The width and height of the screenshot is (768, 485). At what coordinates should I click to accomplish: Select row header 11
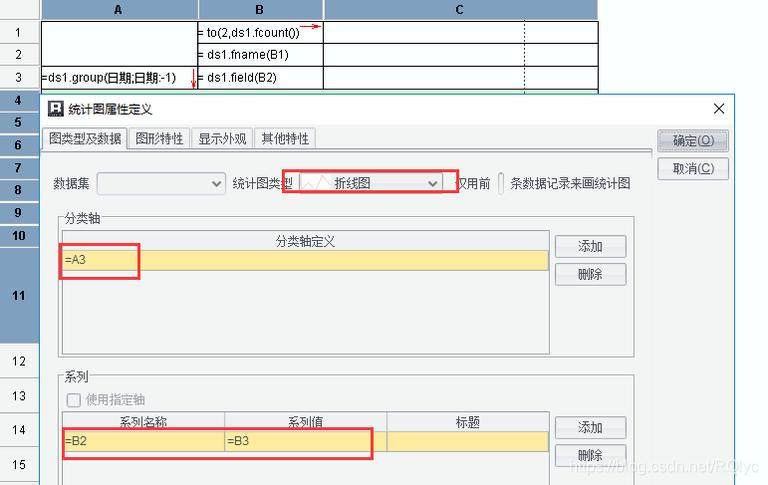tap(19, 295)
